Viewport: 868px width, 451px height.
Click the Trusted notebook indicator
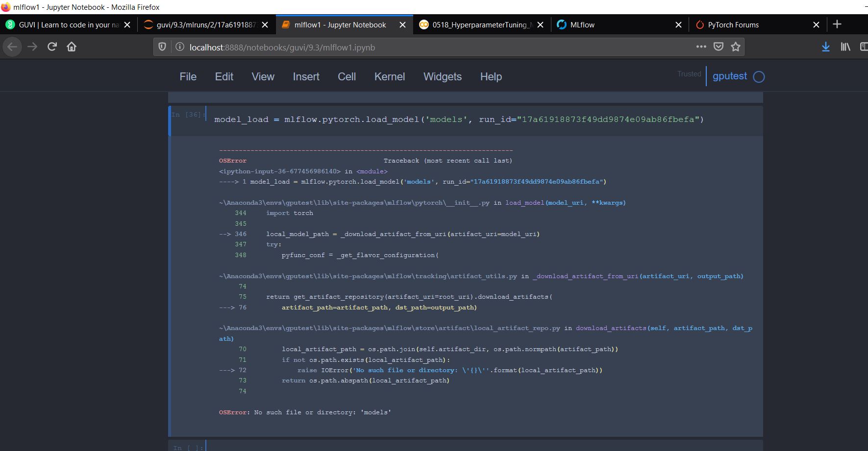[x=689, y=74]
